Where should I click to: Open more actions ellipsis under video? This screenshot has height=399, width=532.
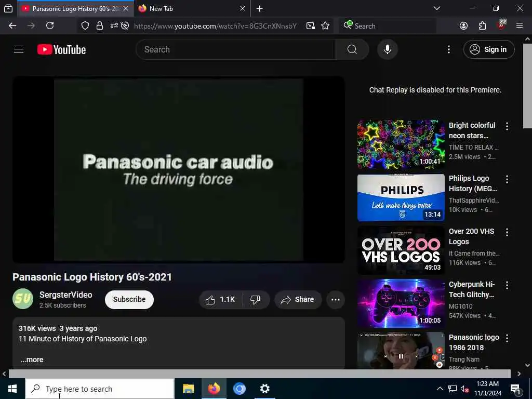(335, 300)
